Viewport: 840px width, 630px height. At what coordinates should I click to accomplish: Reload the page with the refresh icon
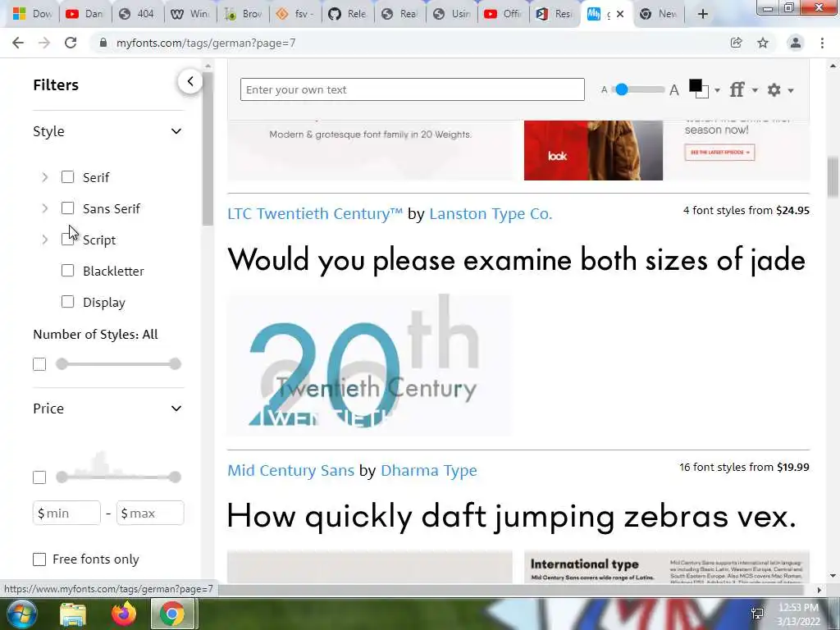click(x=71, y=43)
